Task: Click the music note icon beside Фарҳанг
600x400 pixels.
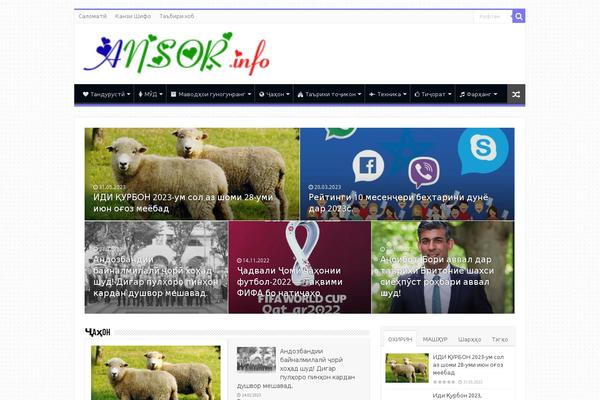Action: coord(462,94)
